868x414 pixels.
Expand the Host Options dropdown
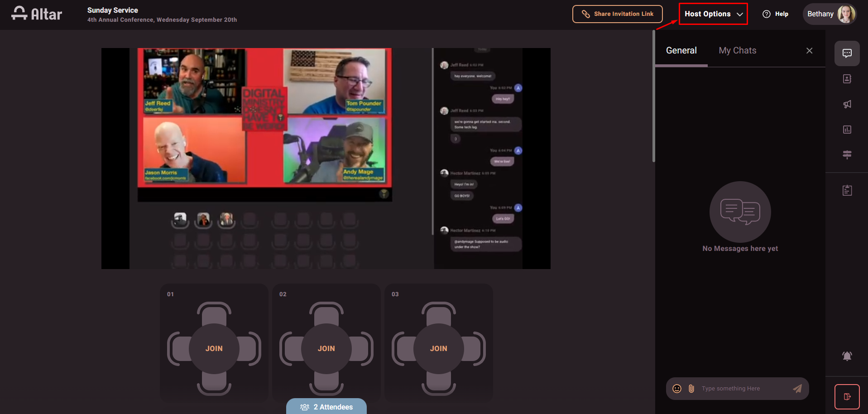713,14
